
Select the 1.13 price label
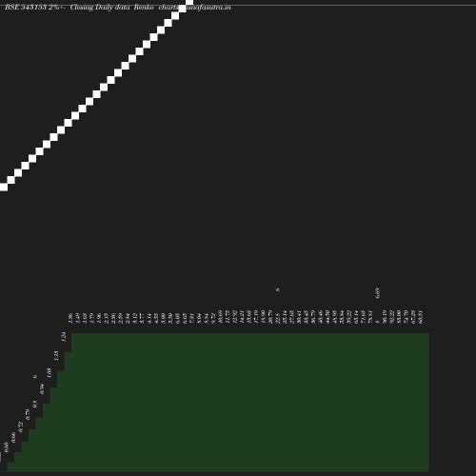pos(56,355)
